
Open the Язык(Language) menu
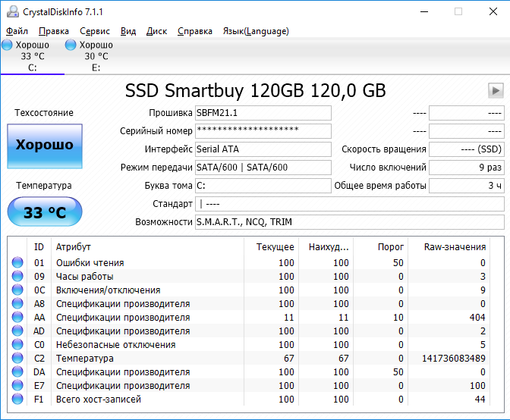[256, 31]
